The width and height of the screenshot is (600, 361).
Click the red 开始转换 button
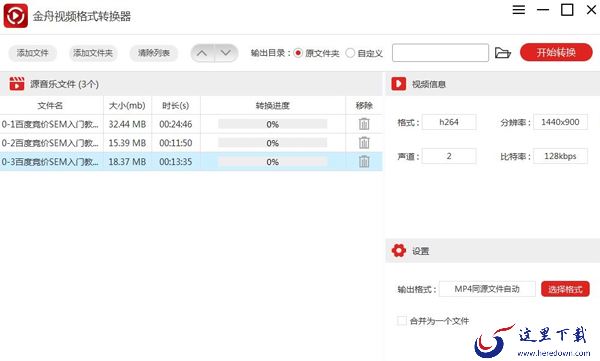[x=556, y=52]
